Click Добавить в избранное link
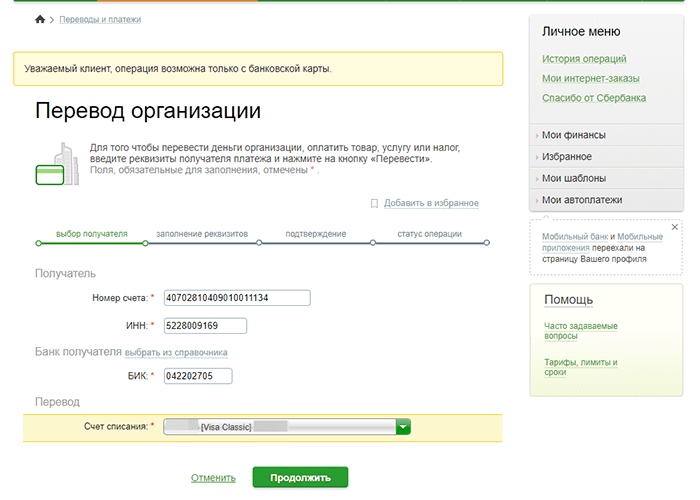Viewport: 700px width, 500px height. pos(431,203)
